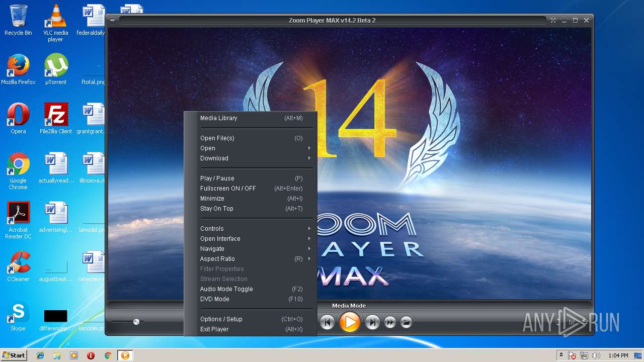Expand the Download submenu
The height and width of the screenshot is (362, 644).
click(251, 158)
